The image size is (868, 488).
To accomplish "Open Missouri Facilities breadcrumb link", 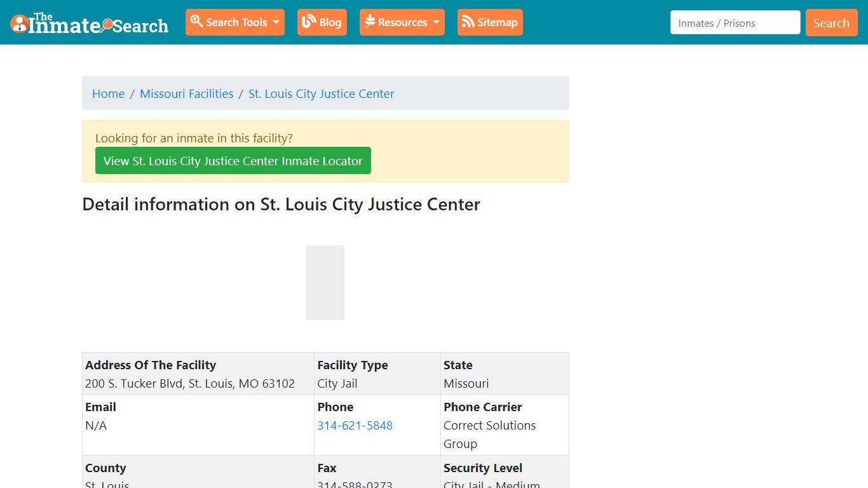I will click(187, 93).
